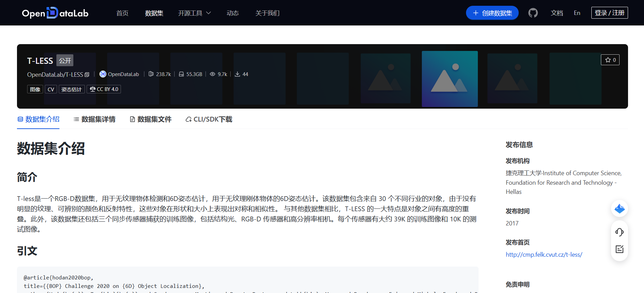Open 文档 documentation link
644x293 pixels.
tap(557, 13)
